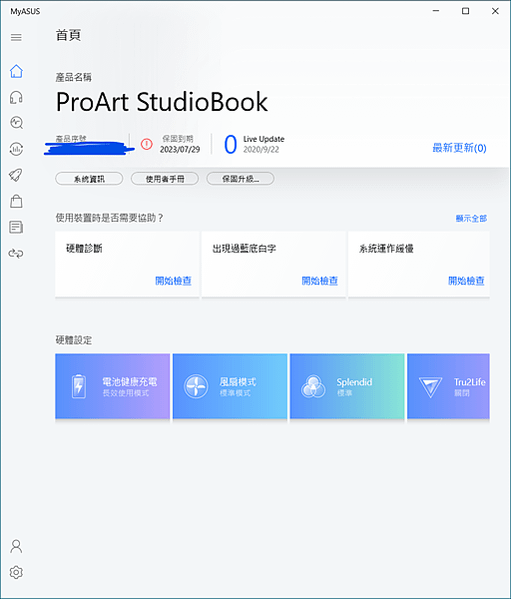The height and width of the screenshot is (599, 511).
Task: Open the shopping bag deals icon
Action: [16, 201]
